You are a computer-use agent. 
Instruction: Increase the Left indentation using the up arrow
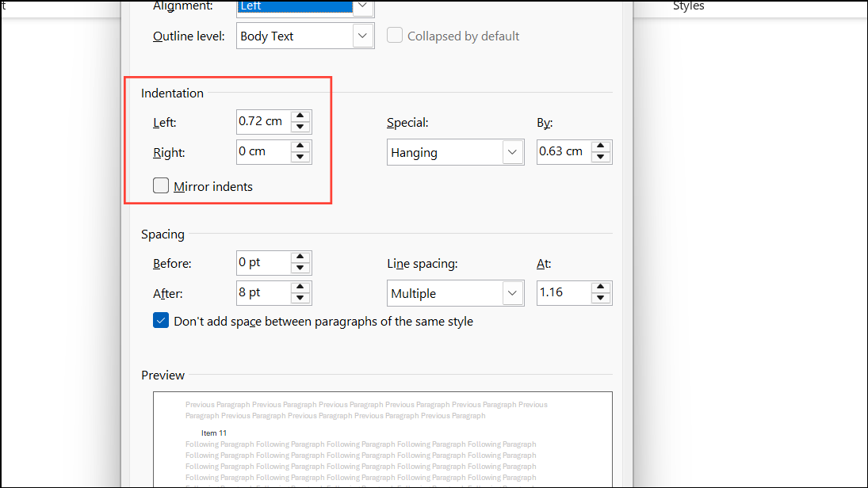click(300, 116)
